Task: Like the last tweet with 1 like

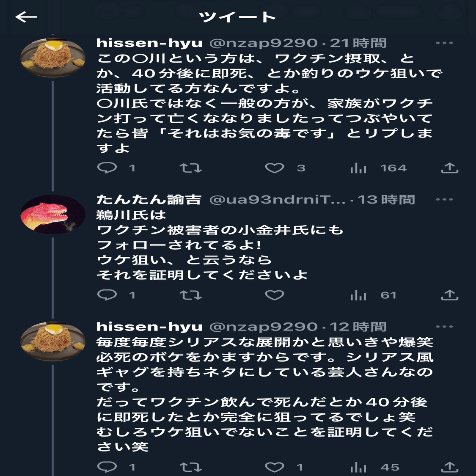Action: (x=275, y=467)
